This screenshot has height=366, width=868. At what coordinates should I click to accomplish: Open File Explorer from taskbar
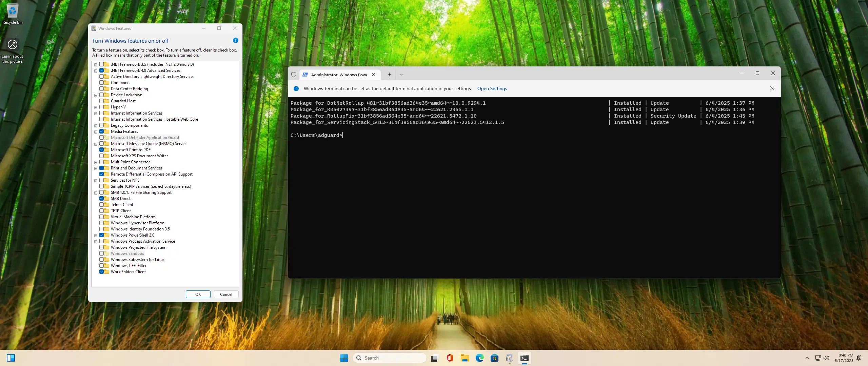pos(465,358)
